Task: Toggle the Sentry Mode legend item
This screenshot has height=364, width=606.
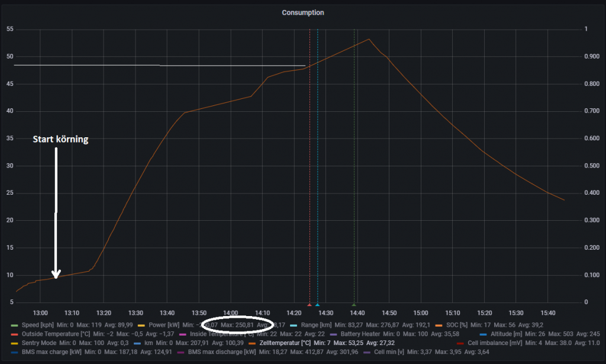Action: click(x=39, y=343)
